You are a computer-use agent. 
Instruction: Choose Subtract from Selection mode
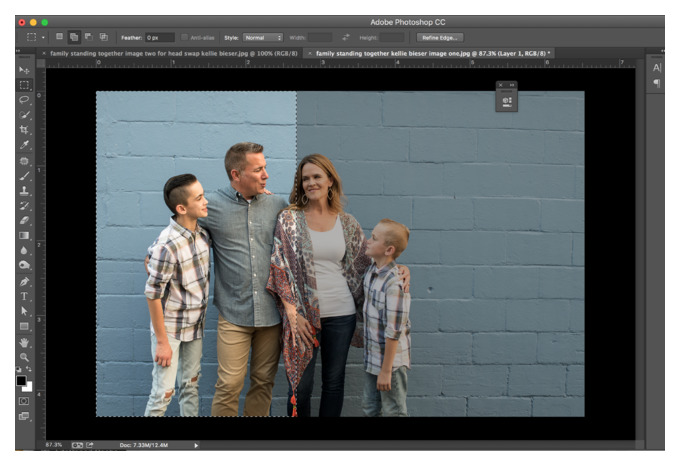click(x=89, y=37)
